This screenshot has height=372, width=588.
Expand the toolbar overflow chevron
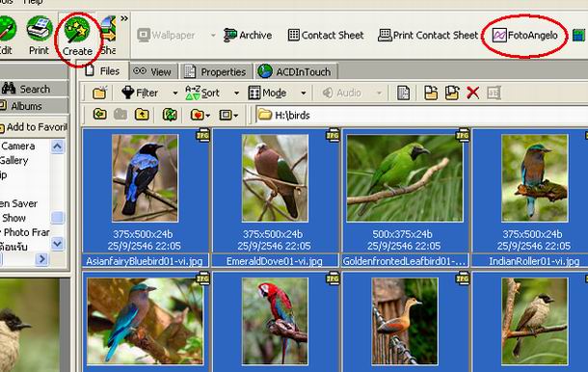point(124,18)
